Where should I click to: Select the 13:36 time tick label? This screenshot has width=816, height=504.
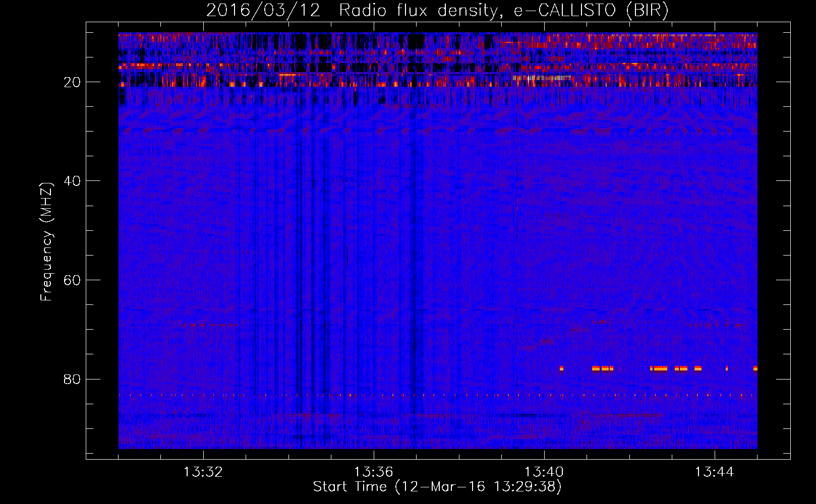click(374, 472)
